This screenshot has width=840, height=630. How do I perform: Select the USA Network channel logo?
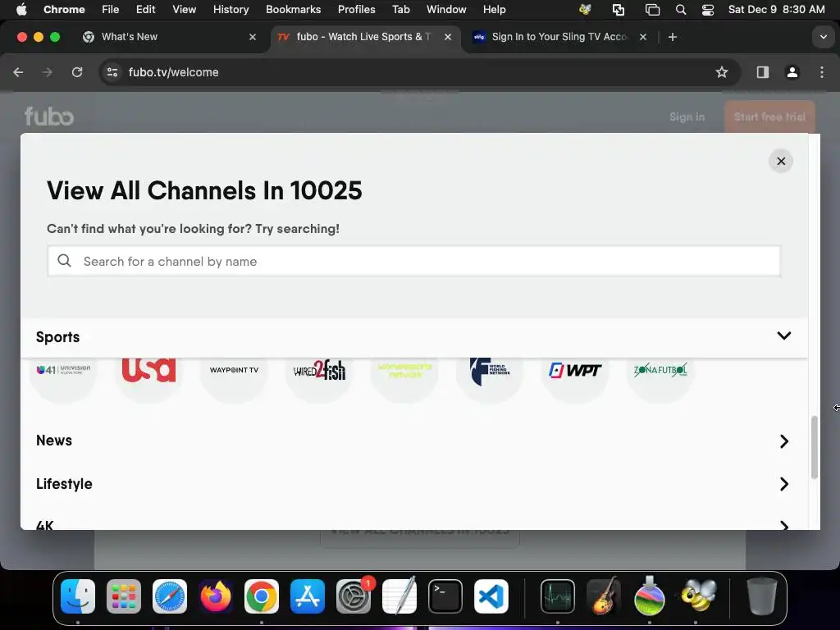click(148, 370)
